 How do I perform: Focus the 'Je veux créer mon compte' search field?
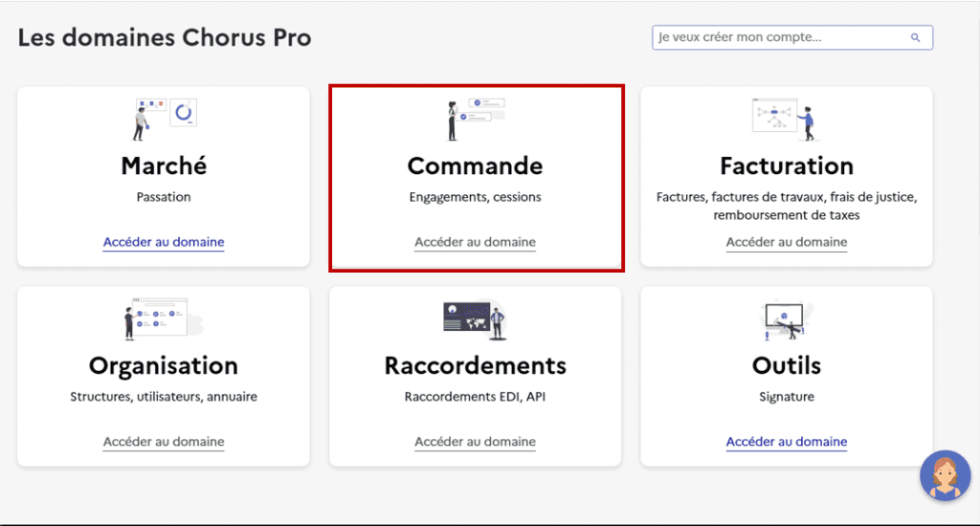pos(780,38)
